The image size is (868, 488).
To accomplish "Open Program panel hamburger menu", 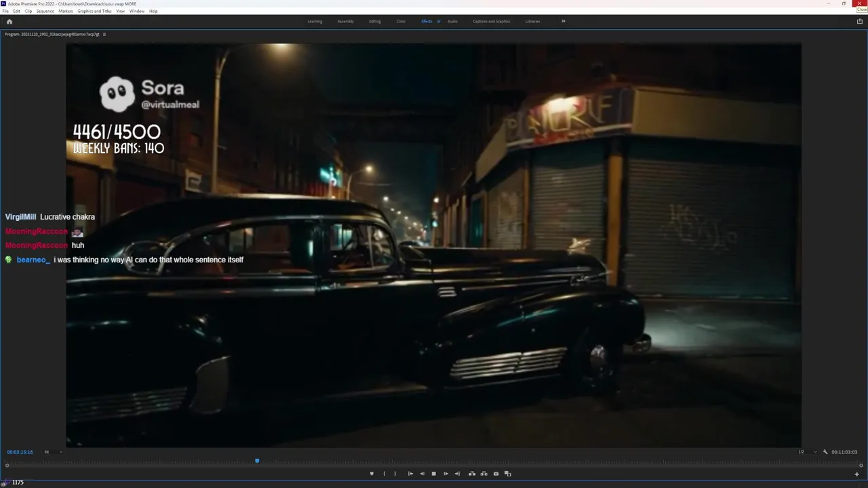I will (x=104, y=34).
